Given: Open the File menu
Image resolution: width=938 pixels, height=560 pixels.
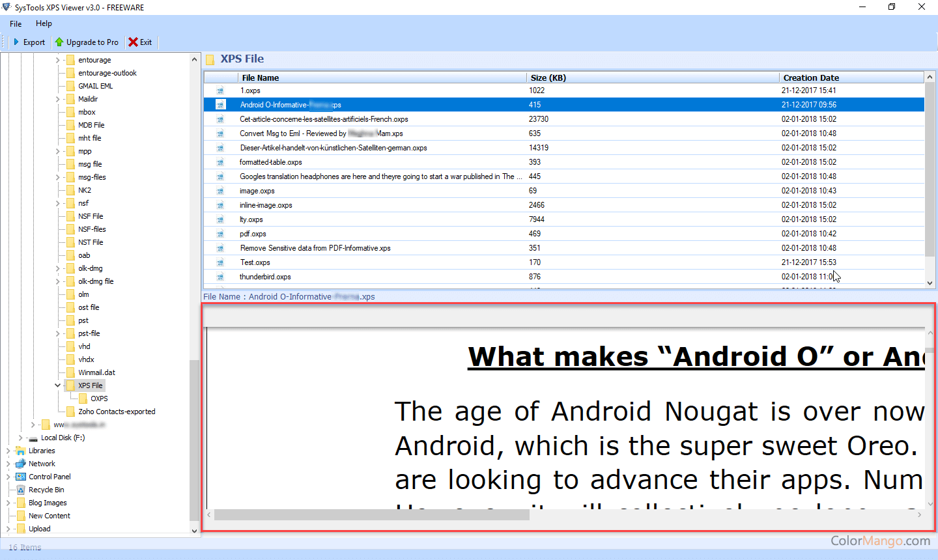Looking at the screenshot, I should [x=16, y=23].
